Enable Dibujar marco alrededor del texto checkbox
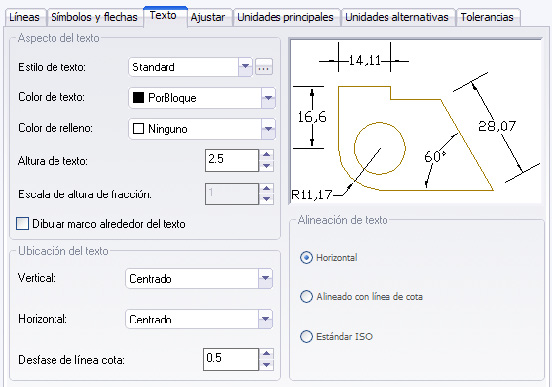The height and width of the screenshot is (387, 552). point(23,224)
